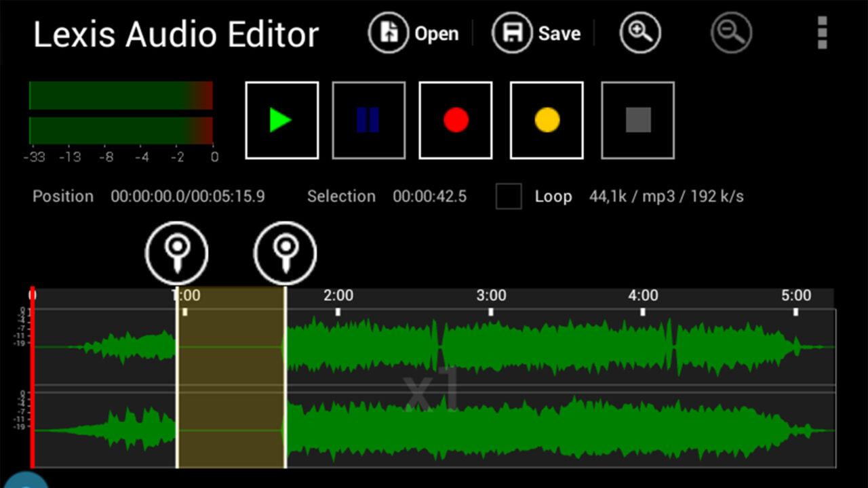Click the 44,1k / mp3 format info
Image resolution: width=868 pixels, height=488 pixels.
click(x=666, y=197)
